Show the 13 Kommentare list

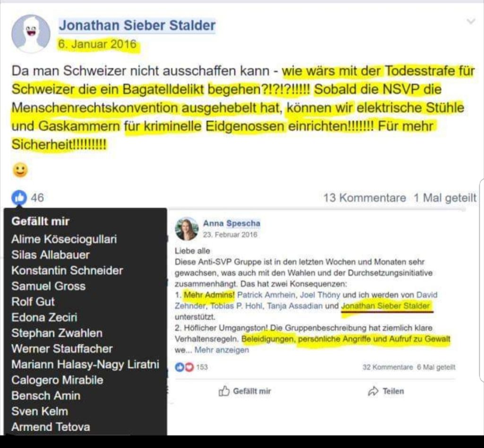[x=364, y=198]
